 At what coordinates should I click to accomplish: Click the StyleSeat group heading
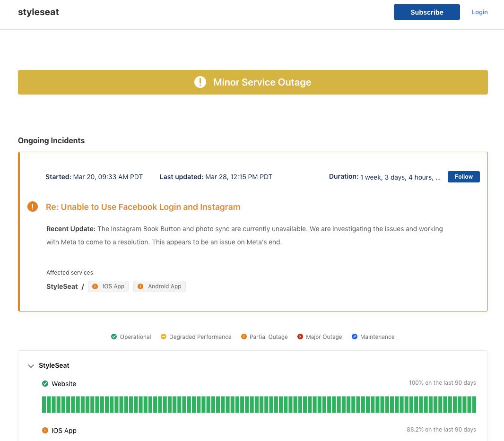[x=54, y=365]
